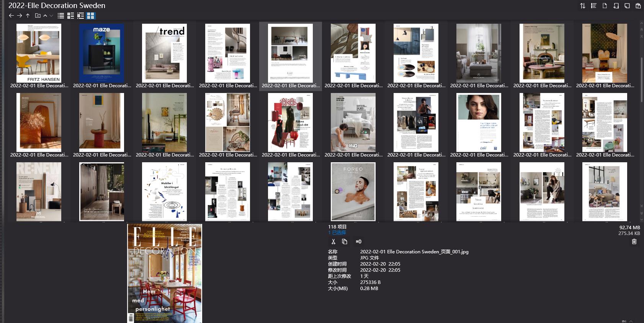644x323 pixels.
Task: Click the 大小(MB) label
Action: (x=338, y=288)
